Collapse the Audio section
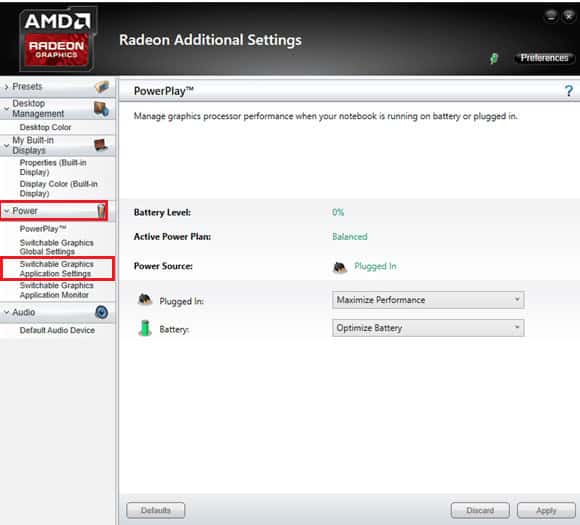This screenshot has height=525, width=580. point(6,312)
